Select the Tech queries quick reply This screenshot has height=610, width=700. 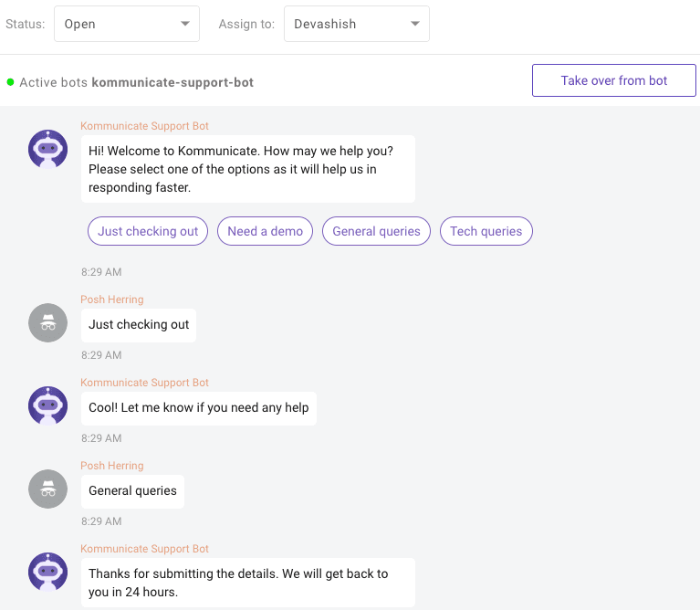(486, 231)
